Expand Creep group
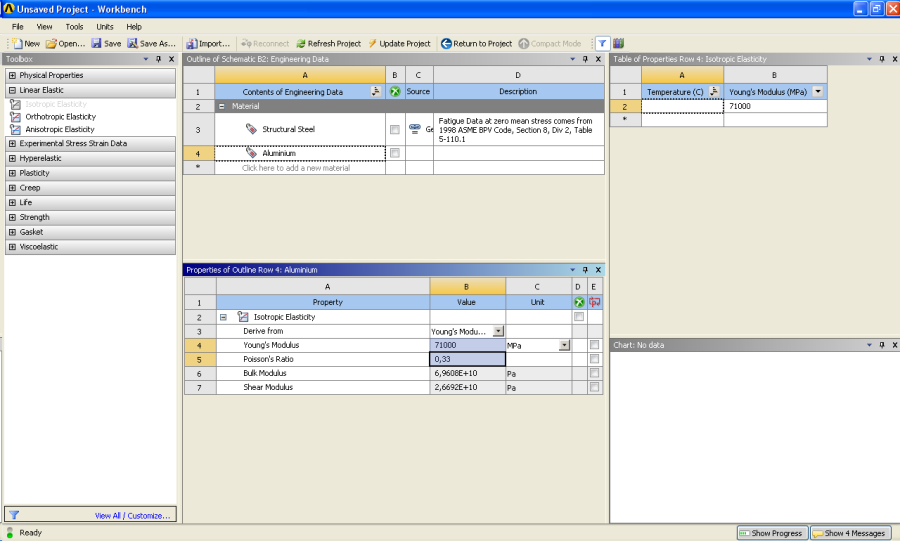This screenshot has width=900, height=541. pos(12,188)
